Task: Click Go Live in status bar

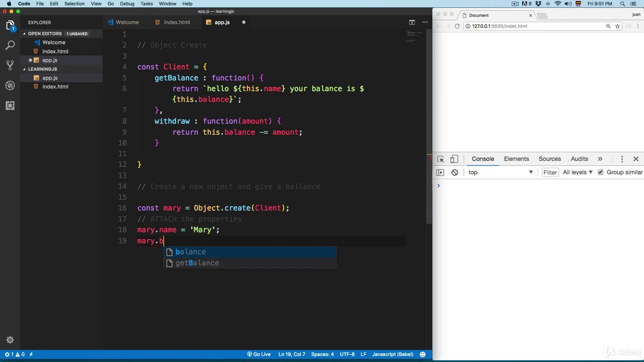Action: [x=259, y=354]
